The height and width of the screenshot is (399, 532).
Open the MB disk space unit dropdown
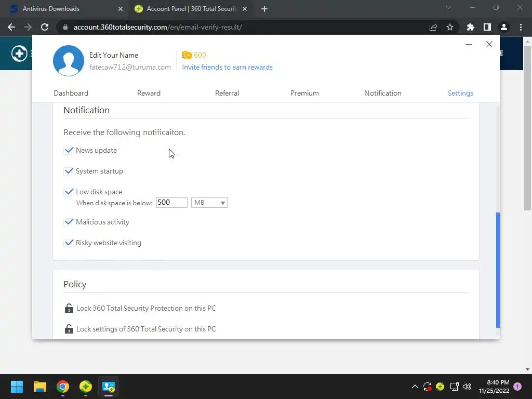pyautogui.click(x=209, y=203)
